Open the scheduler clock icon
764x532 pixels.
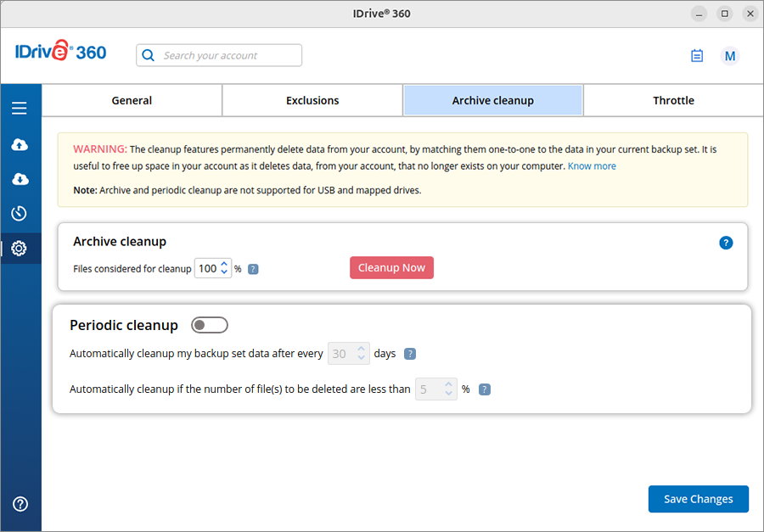[x=20, y=213]
